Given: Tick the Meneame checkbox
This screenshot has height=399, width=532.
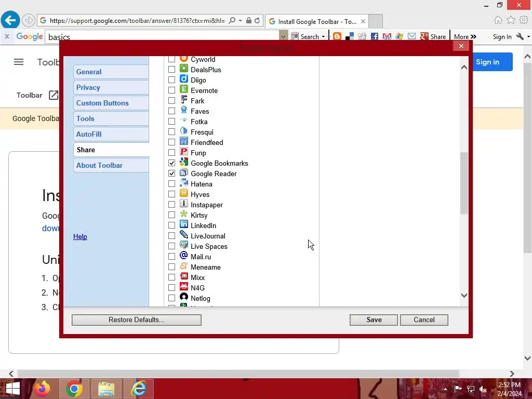Looking at the screenshot, I should click(171, 267).
